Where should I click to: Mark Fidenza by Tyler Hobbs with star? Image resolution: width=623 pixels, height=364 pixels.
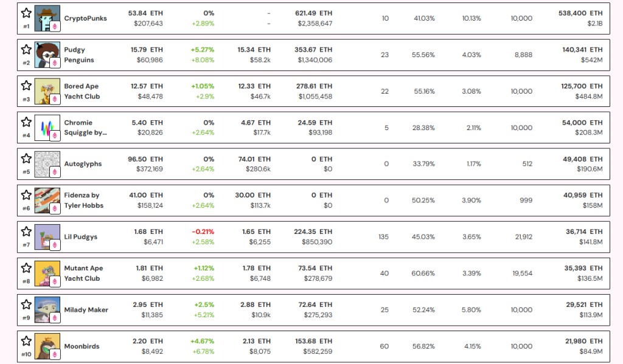[x=26, y=195]
